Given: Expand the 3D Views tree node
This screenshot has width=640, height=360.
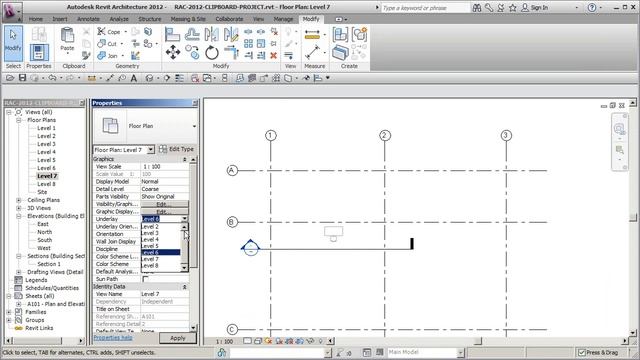Looking at the screenshot, I should [19, 208].
